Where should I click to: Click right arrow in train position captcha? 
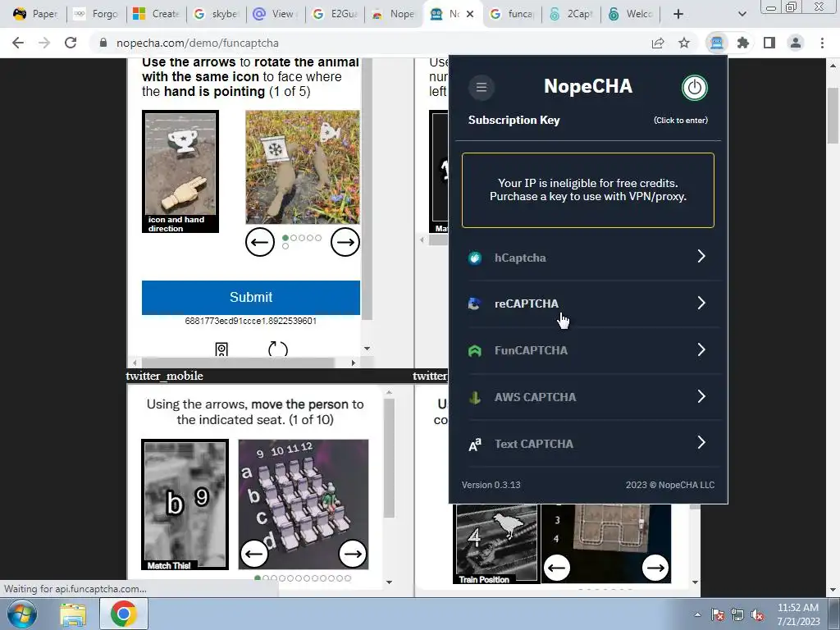pos(655,568)
